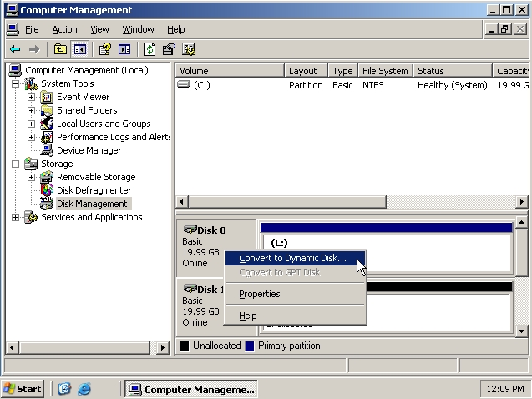The width and height of the screenshot is (532, 399).
Task: Choose Properties in the context menu
Action: (x=295, y=294)
